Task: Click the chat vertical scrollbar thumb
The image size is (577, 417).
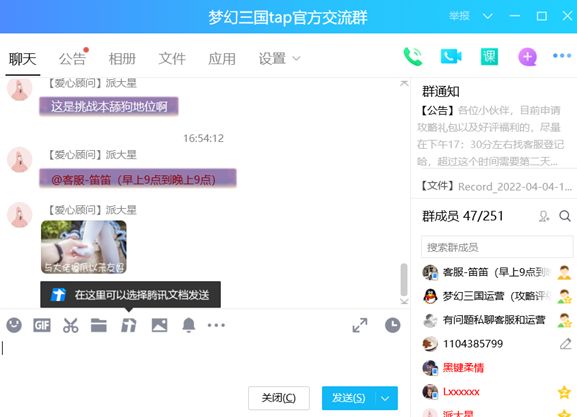Action: coord(404,280)
